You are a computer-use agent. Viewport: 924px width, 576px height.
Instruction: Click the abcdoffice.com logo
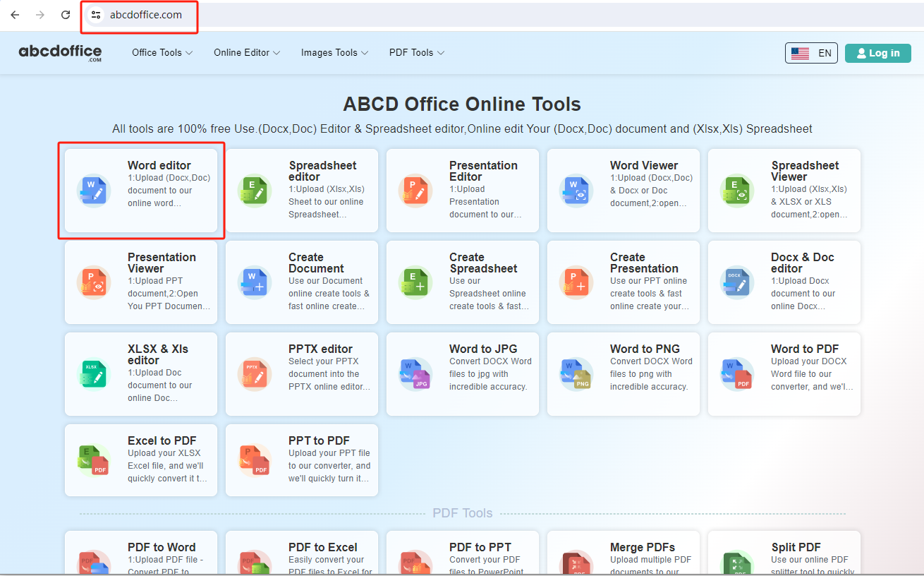pyautogui.click(x=60, y=53)
